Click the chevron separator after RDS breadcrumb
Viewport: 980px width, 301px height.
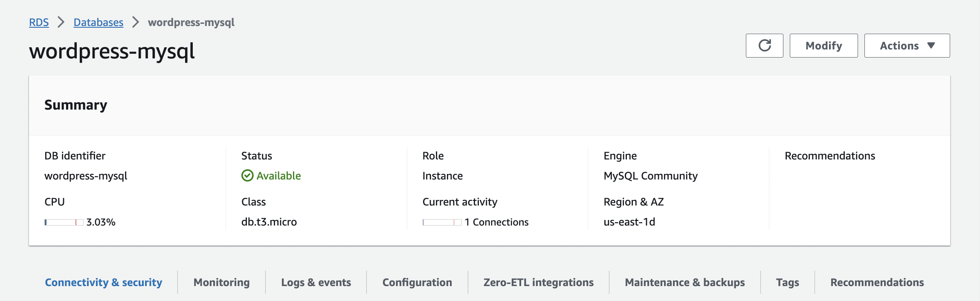[61, 22]
